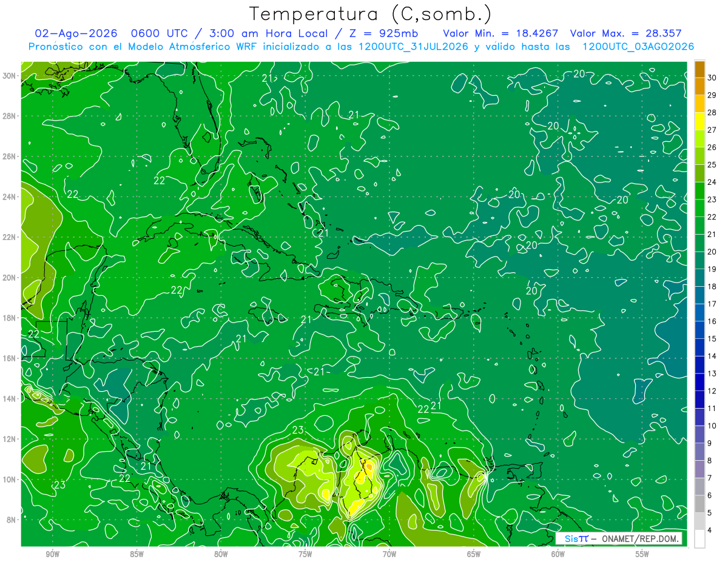Click the 70W longitude axis label
This screenshot has height=562, width=728.
(x=389, y=554)
